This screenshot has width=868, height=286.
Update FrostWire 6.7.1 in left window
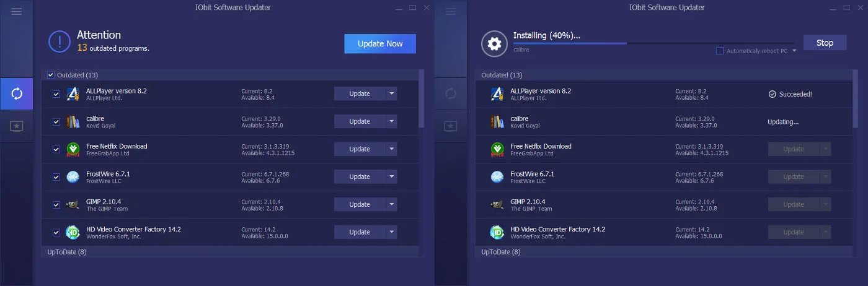(360, 176)
